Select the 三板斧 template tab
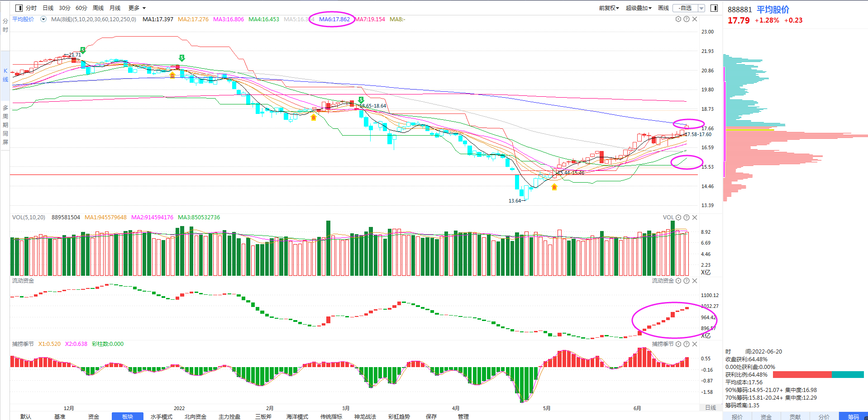Image resolution: width=868 pixels, height=420 pixels. (x=263, y=416)
